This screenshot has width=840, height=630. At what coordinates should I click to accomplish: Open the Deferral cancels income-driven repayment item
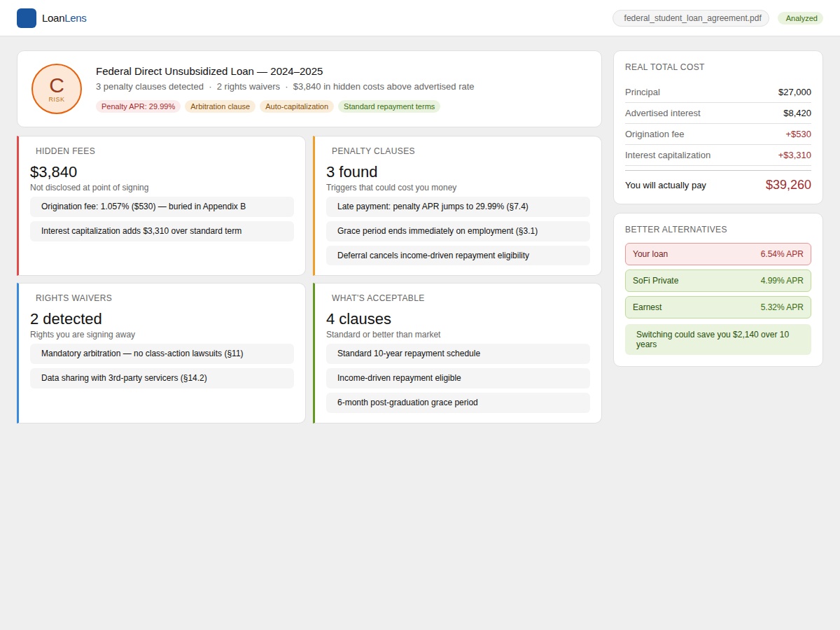coord(458,255)
